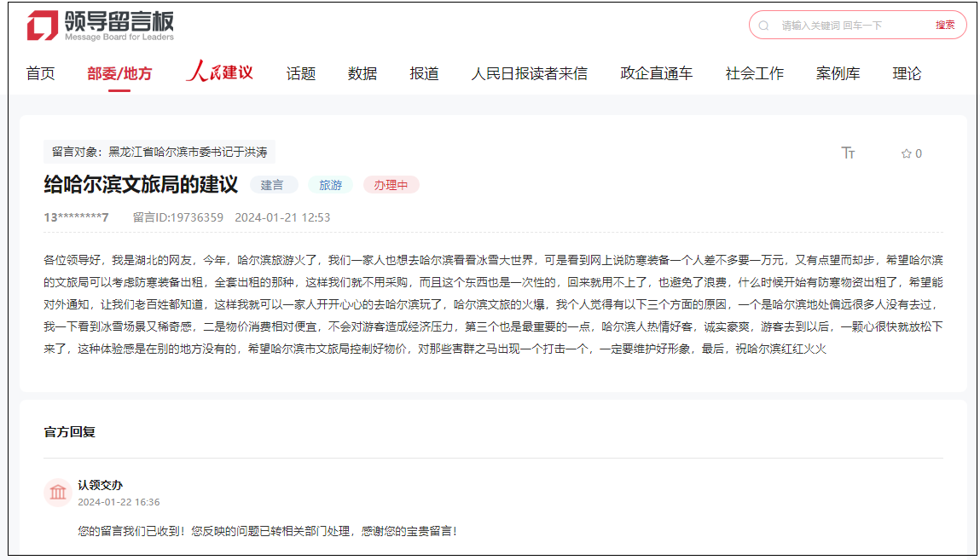Click the star favorite icon
The height and width of the screenshot is (560, 980).
(x=907, y=153)
